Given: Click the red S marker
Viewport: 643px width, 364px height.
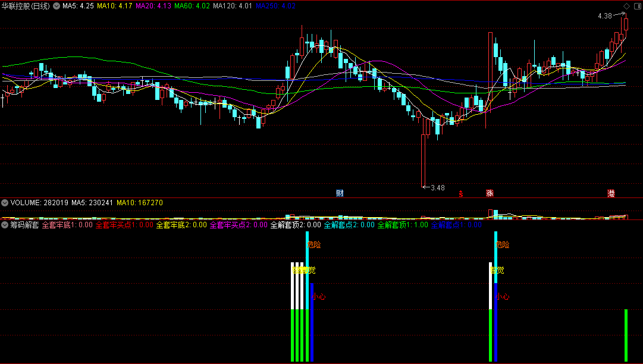Looking at the screenshot, I should pyautogui.click(x=461, y=194).
